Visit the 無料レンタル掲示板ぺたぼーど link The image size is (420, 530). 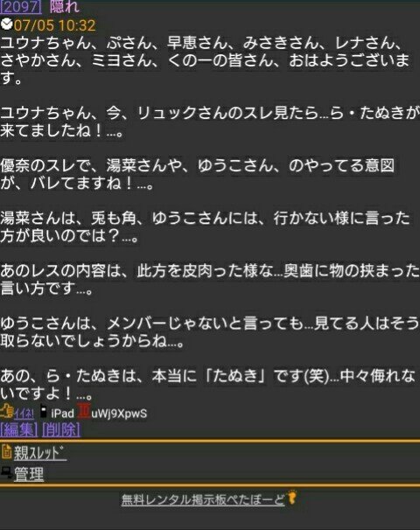point(203,499)
